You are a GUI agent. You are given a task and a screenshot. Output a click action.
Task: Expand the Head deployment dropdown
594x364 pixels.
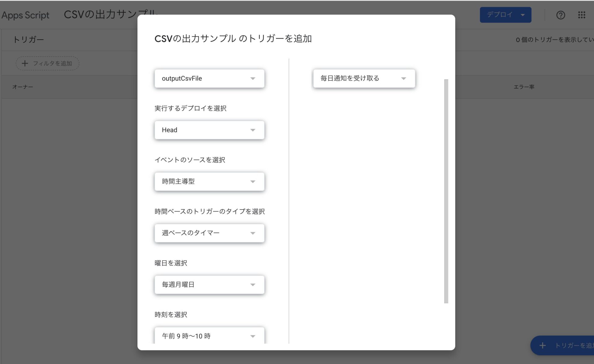point(209,130)
